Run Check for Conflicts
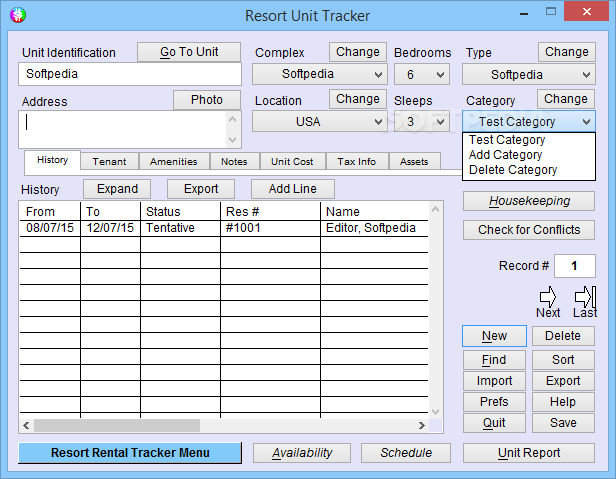 [x=529, y=230]
